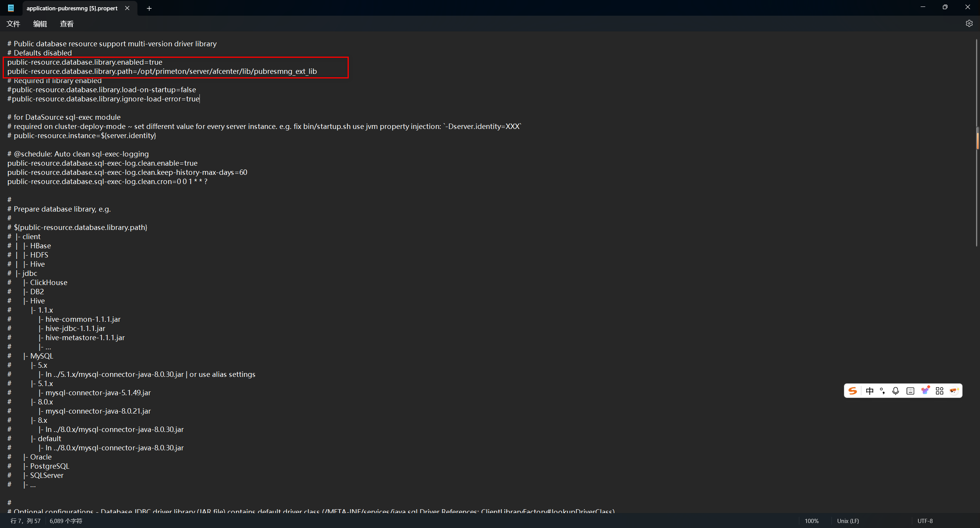Click Notepad app icon in title bar

tap(11, 8)
